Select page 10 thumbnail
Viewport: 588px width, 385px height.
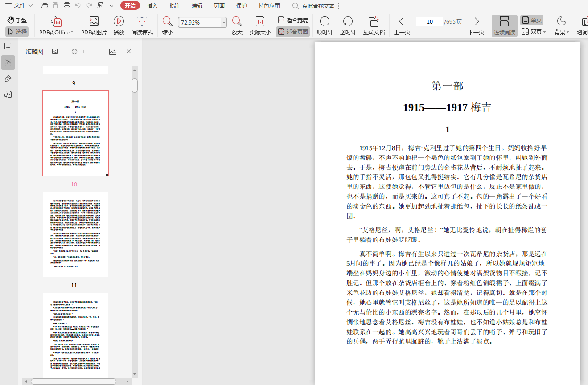(x=75, y=133)
